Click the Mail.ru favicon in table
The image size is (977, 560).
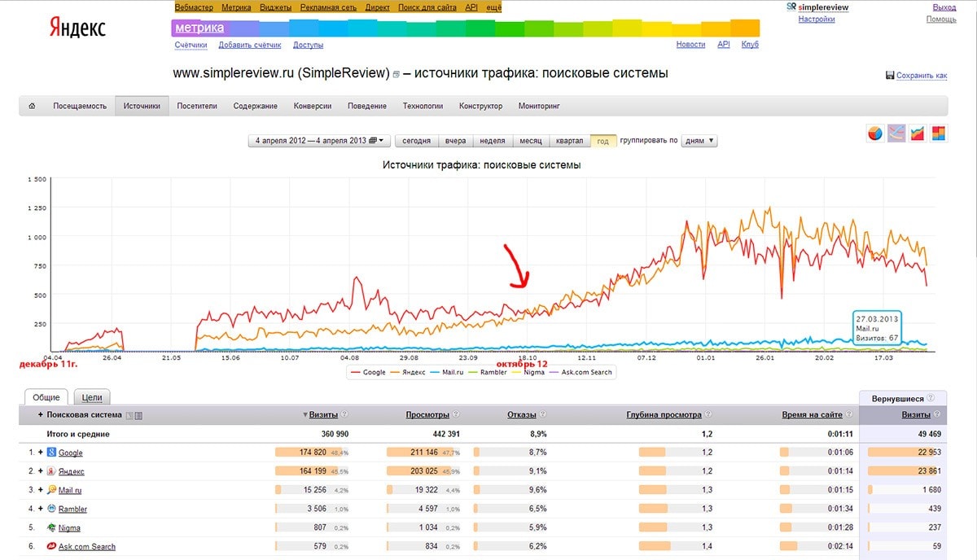[51, 490]
